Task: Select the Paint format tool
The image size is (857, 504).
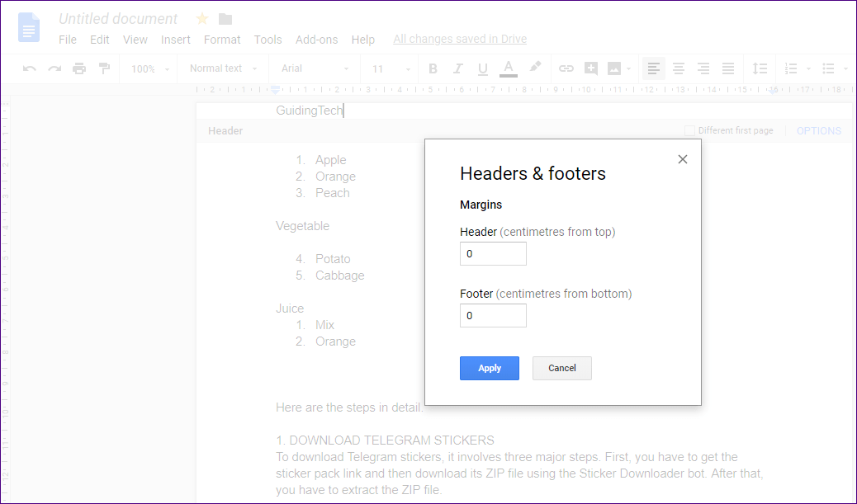Action: pos(104,68)
